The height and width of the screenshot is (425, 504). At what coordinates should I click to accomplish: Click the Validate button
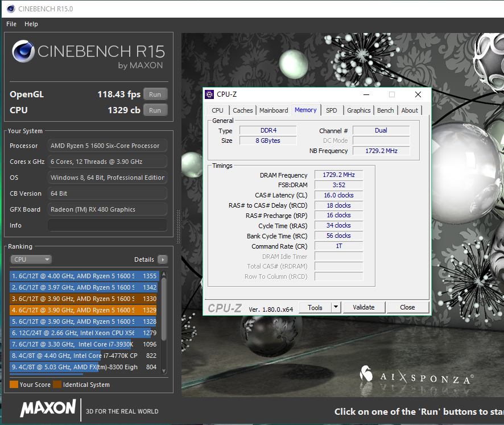coord(363,307)
